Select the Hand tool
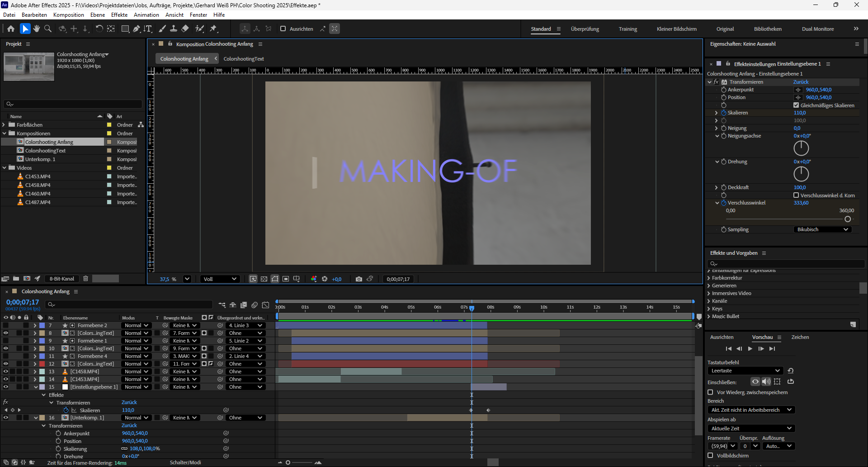 (37, 29)
